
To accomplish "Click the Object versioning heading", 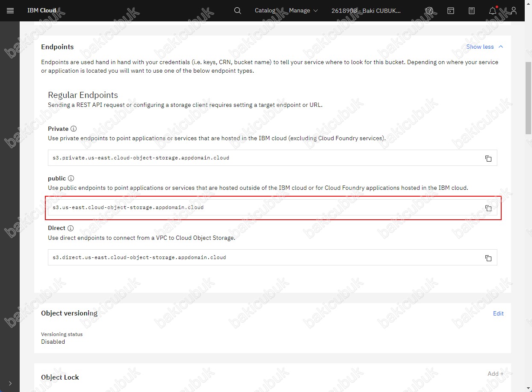I will (x=69, y=313).
